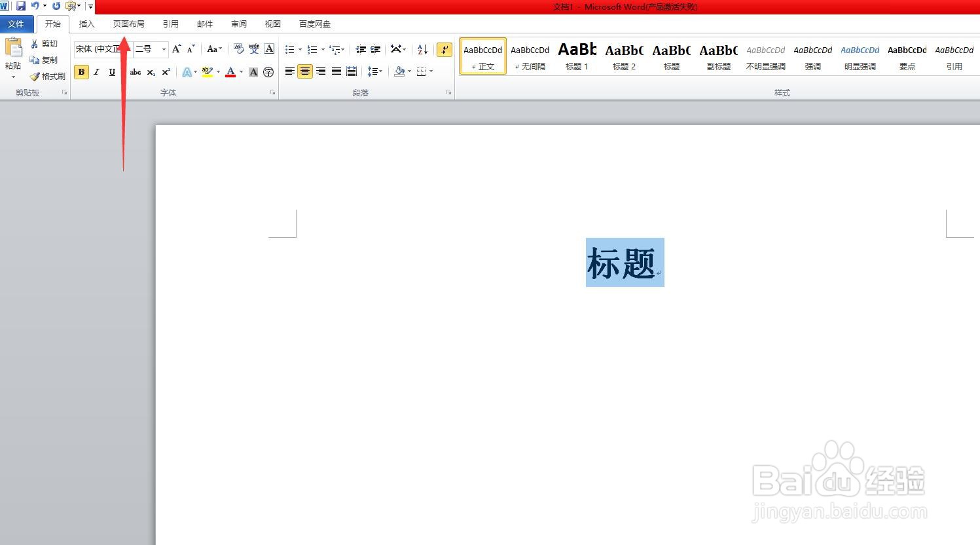The height and width of the screenshot is (545, 980).
Task: Grow font size icon
Action: pos(177,49)
